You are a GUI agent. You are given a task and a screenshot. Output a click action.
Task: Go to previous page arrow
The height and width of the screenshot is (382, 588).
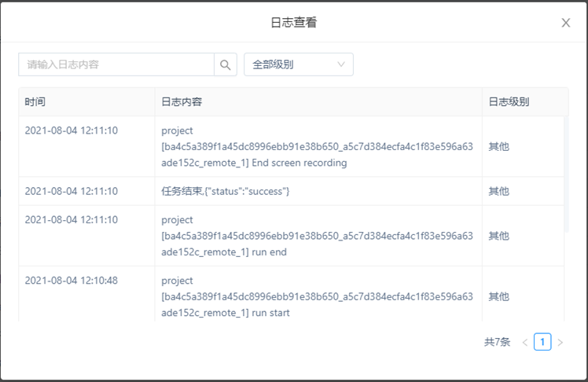pos(525,342)
